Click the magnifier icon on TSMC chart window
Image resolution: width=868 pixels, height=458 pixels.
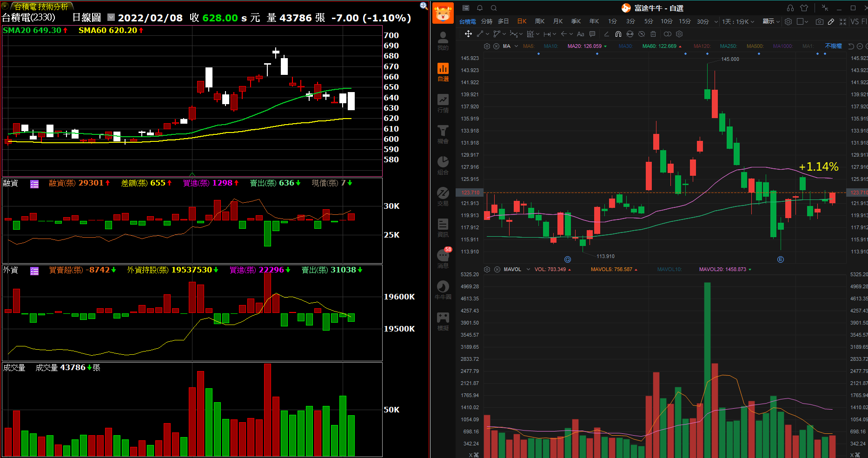point(424,6)
